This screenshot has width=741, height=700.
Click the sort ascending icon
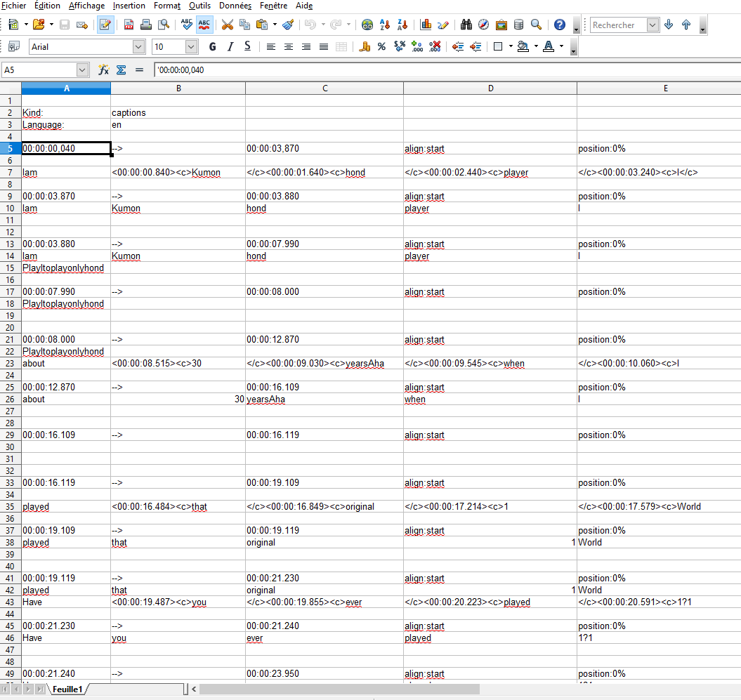point(385,25)
